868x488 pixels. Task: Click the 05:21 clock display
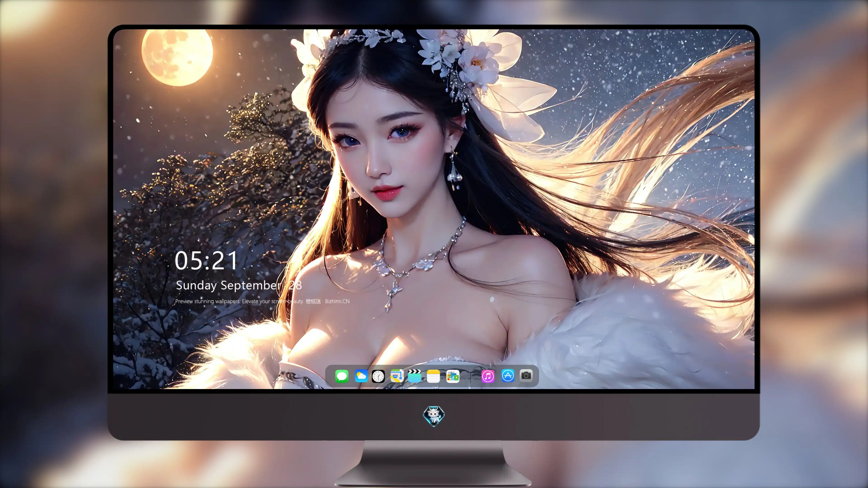[206, 261]
